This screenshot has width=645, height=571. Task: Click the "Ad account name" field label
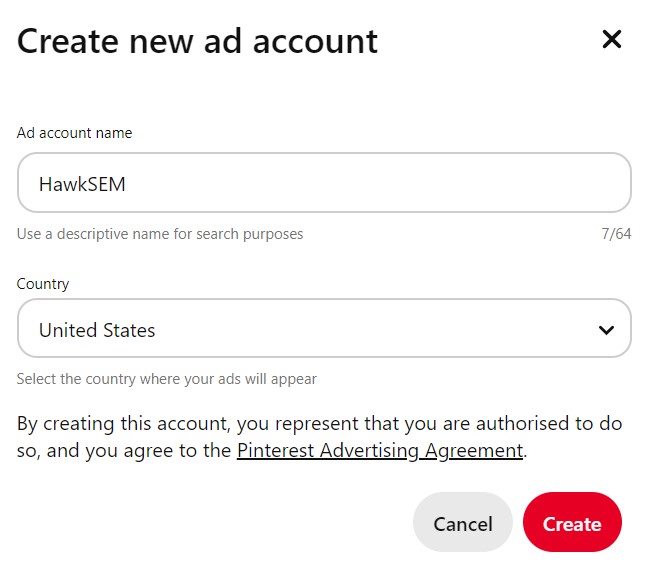[x=75, y=133]
